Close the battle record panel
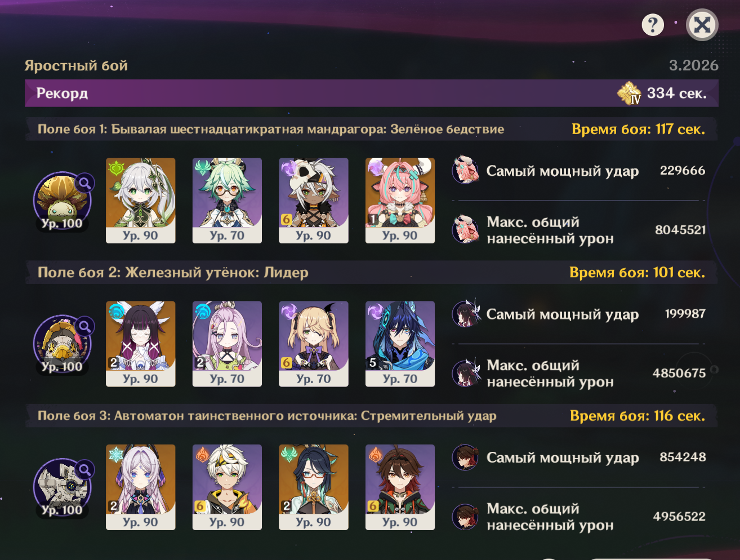The height and width of the screenshot is (560, 740). [702, 25]
